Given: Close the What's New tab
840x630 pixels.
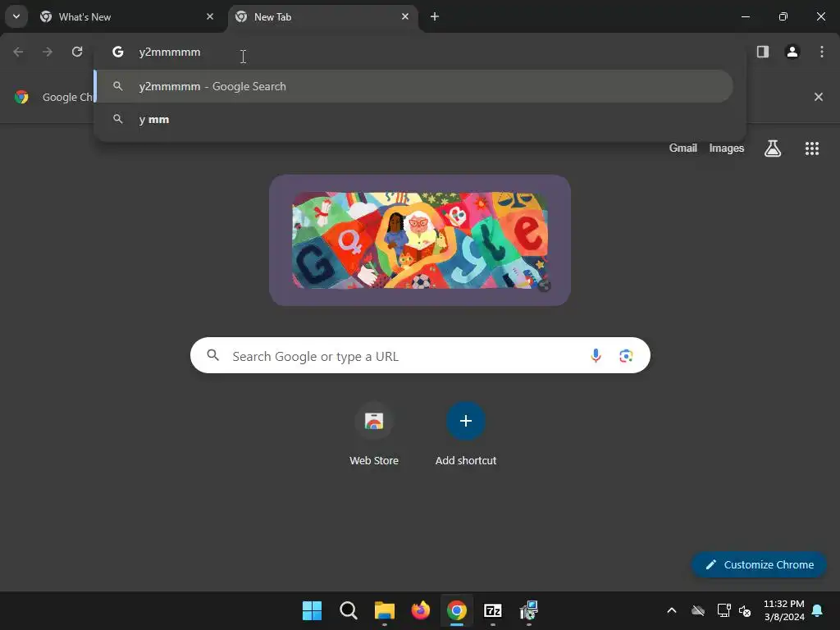Looking at the screenshot, I should click(x=210, y=16).
